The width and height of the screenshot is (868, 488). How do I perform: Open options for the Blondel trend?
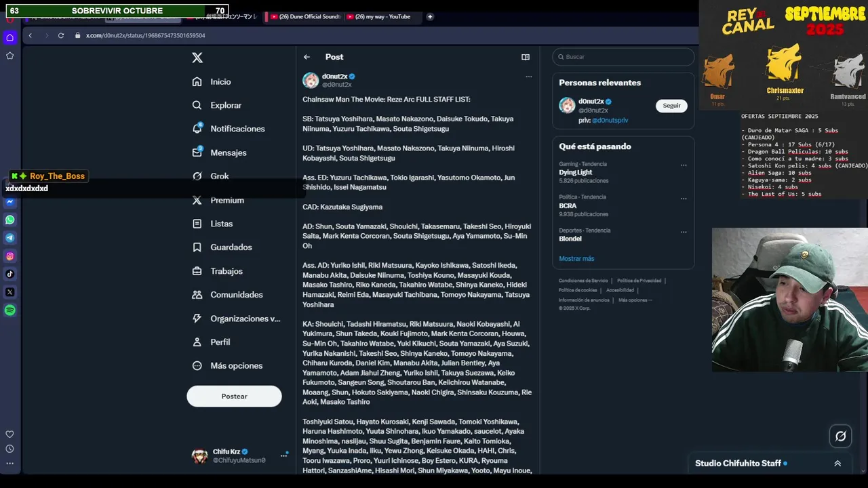click(x=684, y=232)
